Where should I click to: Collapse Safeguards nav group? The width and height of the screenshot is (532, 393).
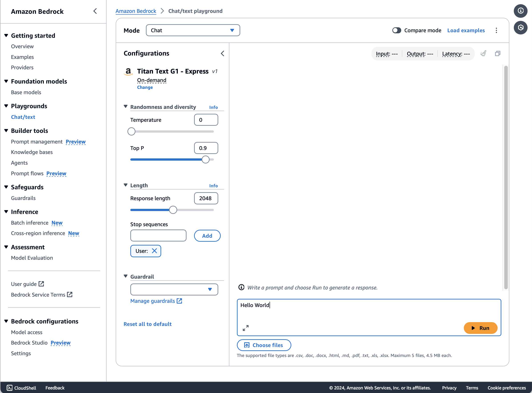[x=6, y=187]
